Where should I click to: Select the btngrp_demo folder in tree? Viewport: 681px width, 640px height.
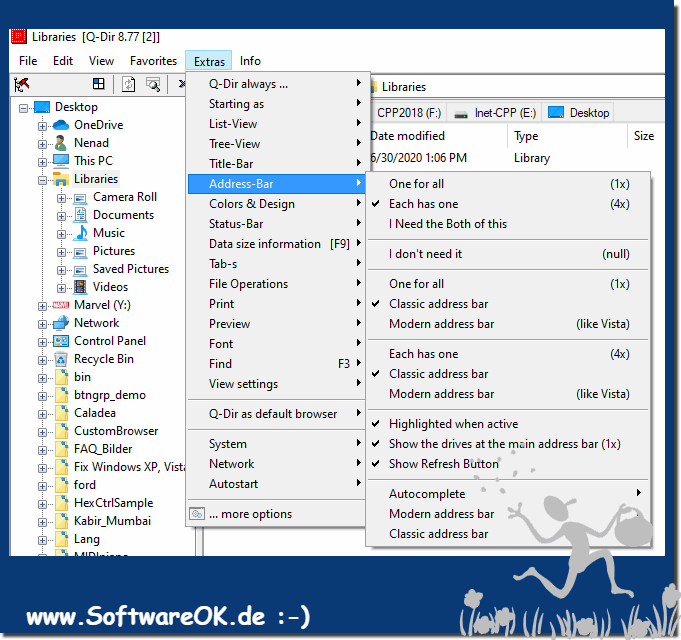110,395
